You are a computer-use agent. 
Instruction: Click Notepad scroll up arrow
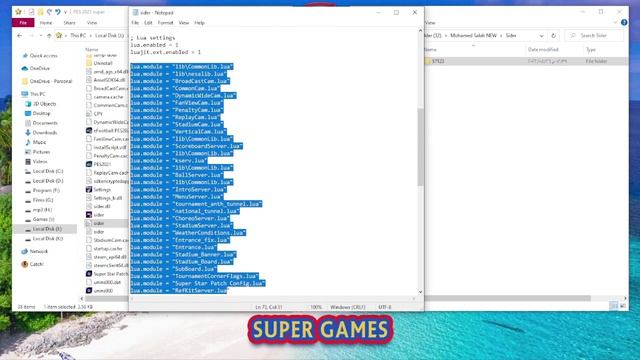coord(420,31)
